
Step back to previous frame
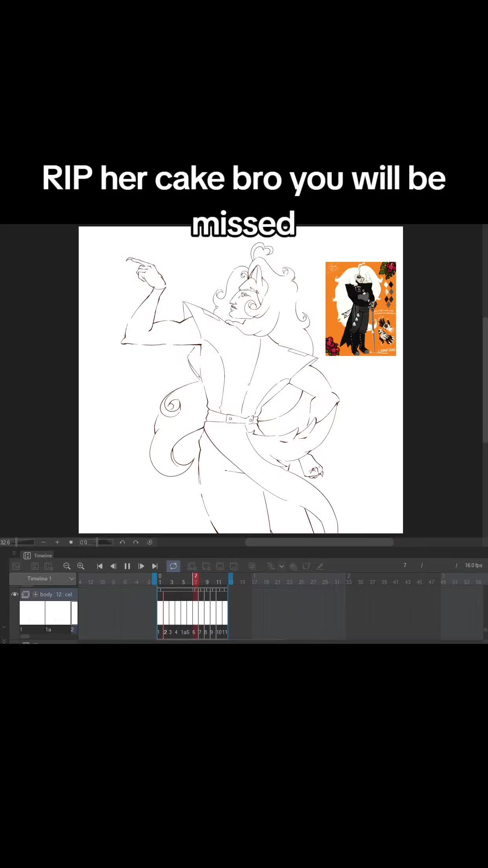pyautogui.click(x=113, y=566)
